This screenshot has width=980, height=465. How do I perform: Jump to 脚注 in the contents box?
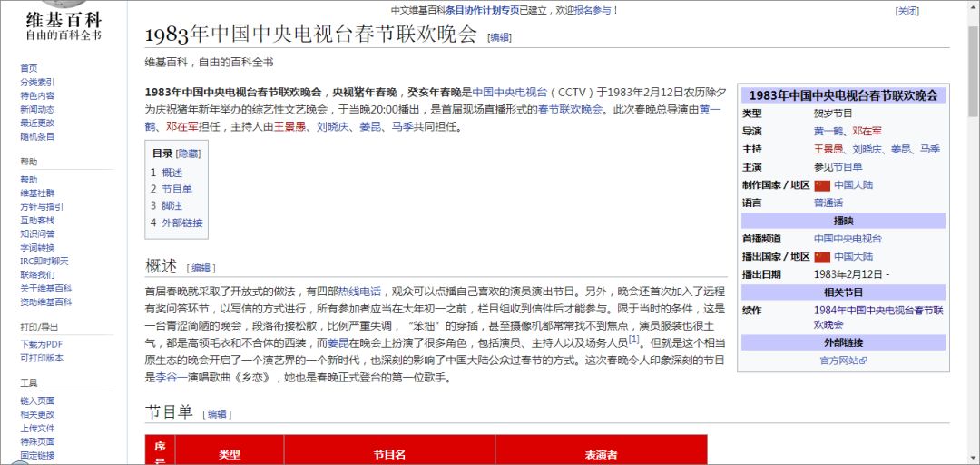[171, 205]
